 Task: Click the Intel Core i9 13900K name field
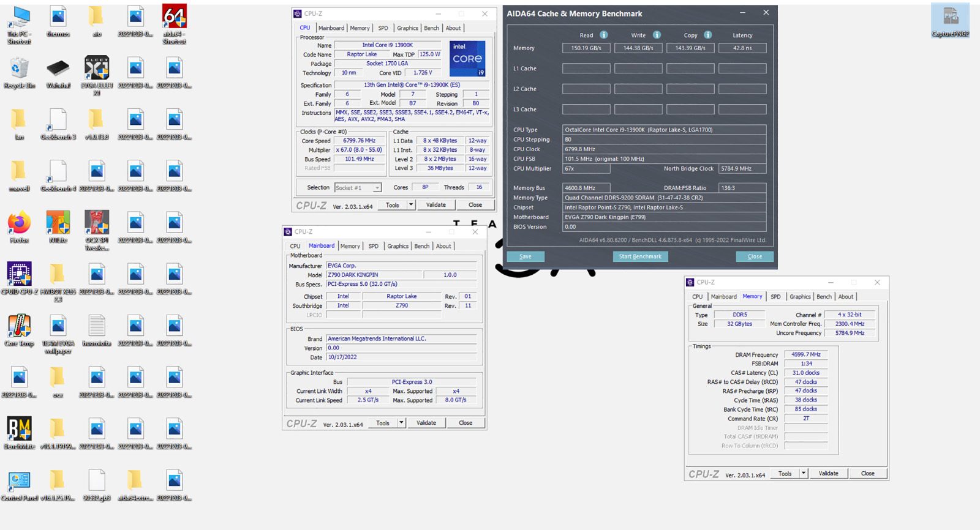[x=388, y=45]
